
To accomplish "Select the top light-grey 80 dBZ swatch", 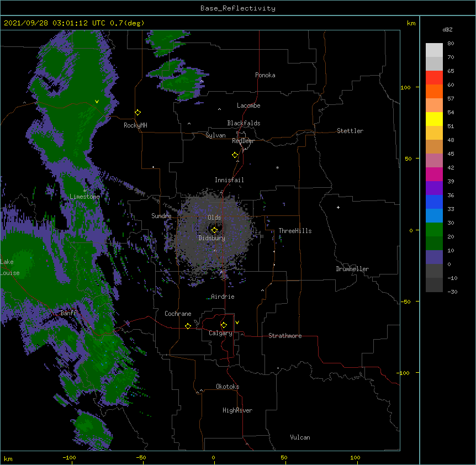I will 434,50.
